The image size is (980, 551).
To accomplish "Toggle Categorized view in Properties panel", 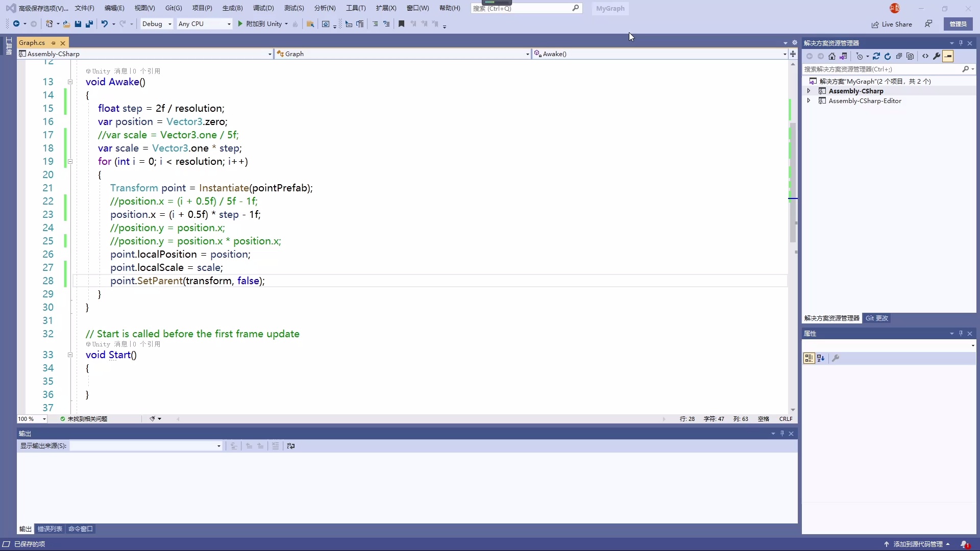I will pyautogui.click(x=809, y=359).
